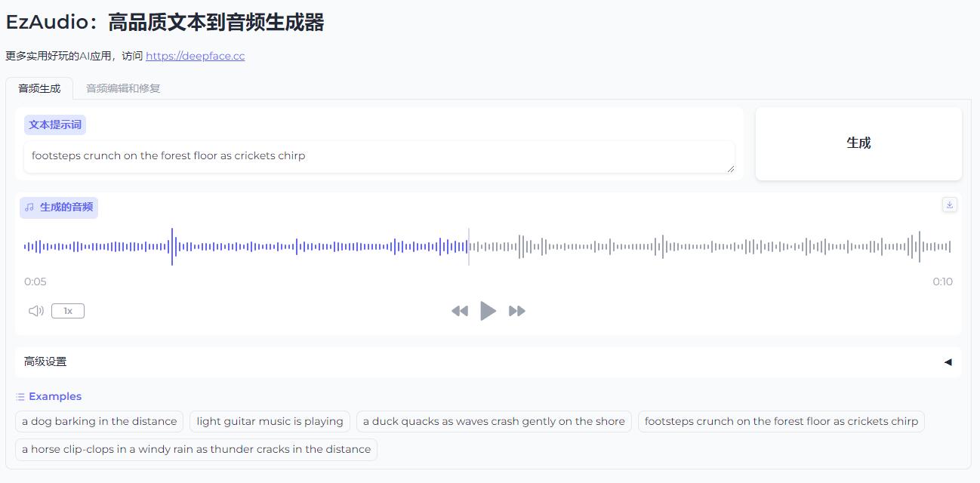
Task: Use the horse clip-clops thunder example prompt
Action: click(x=196, y=450)
